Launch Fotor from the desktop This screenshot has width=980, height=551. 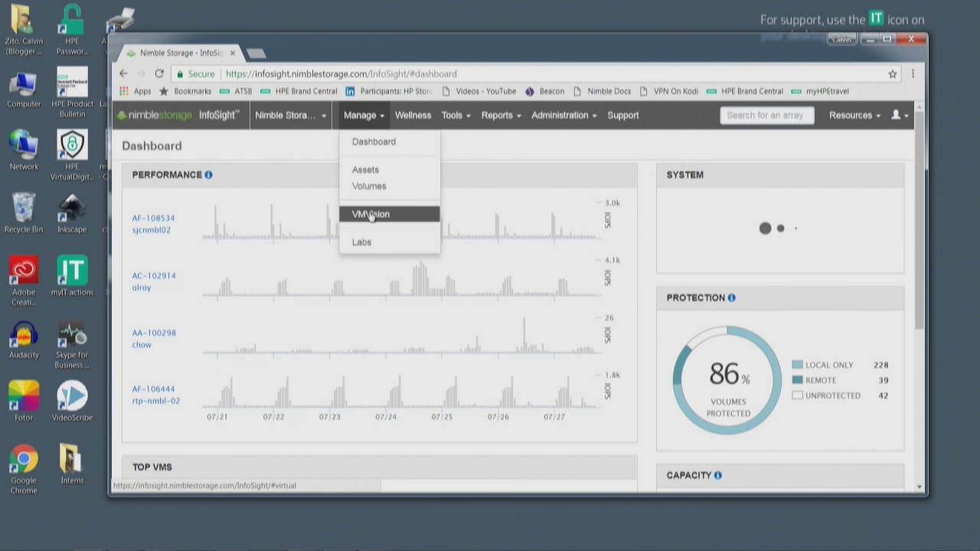[24, 401]
